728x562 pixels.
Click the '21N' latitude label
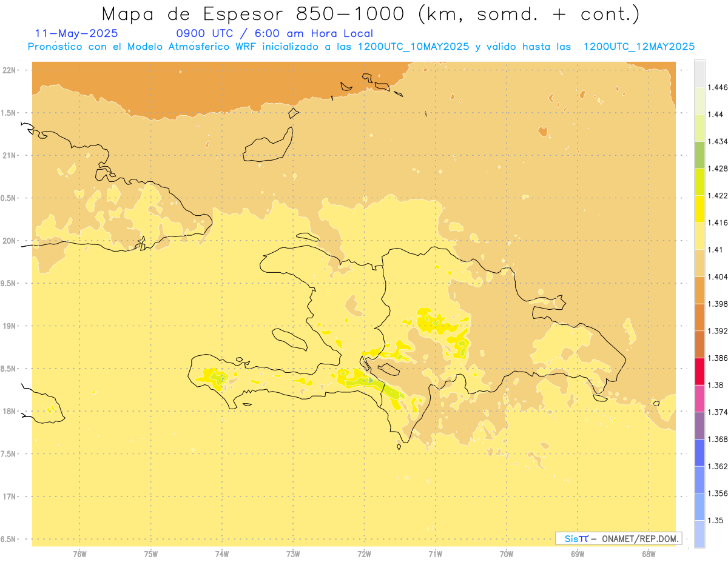coord(10,156)
